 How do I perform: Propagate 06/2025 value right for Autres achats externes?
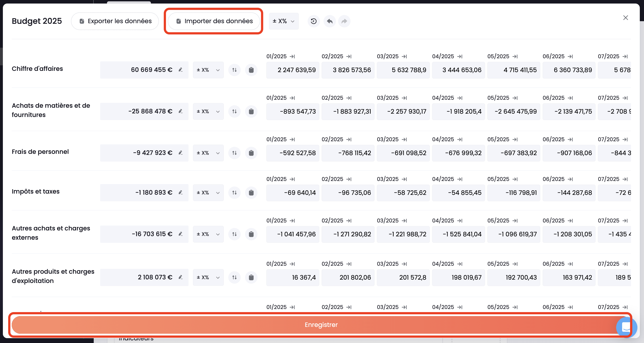click(x=570, y=220)
